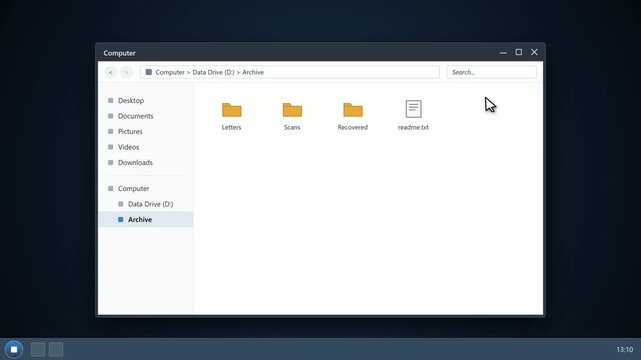Open Desktop in the sidebar
Viewport: 641px width, 360px height.
[146, 101]
